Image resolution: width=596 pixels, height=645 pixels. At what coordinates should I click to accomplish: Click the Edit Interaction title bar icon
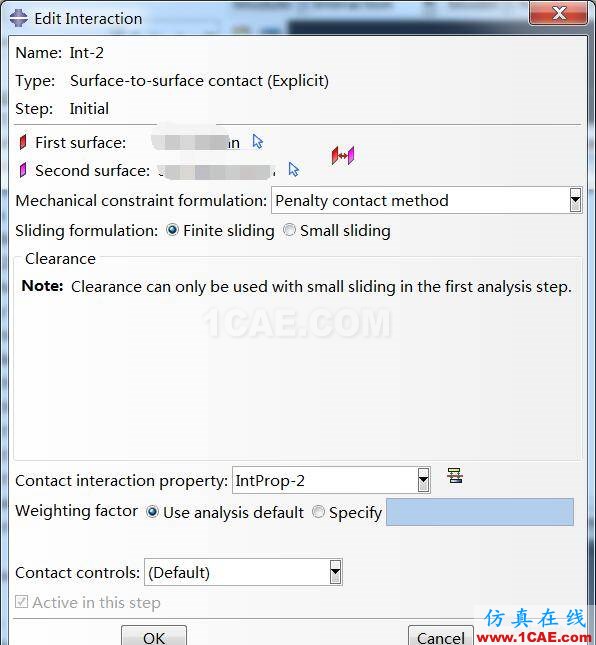[19, 18]
